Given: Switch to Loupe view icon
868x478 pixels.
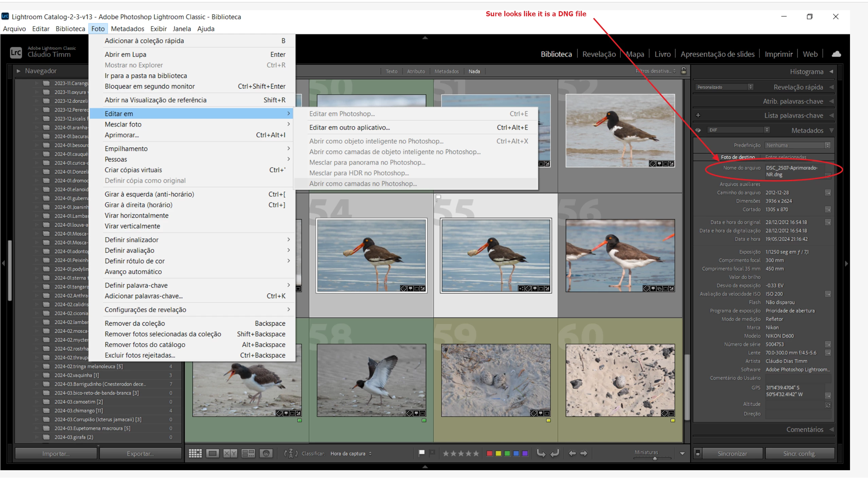Looking at the screenshot, I should [x=213, y=454].
